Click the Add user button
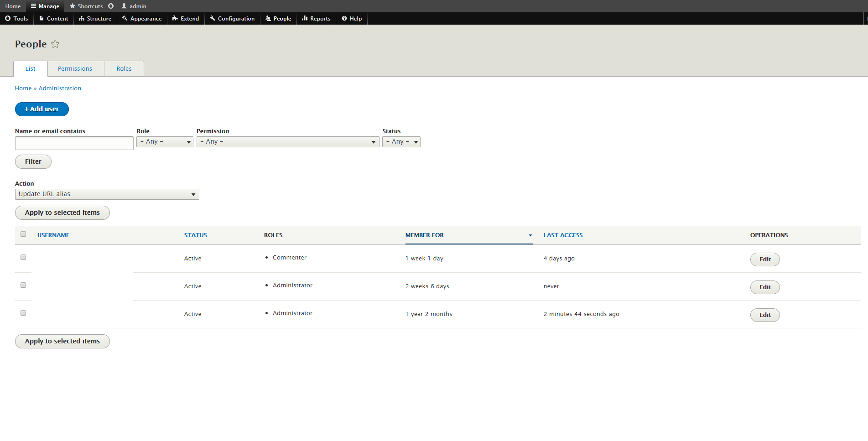 [42, 109]
